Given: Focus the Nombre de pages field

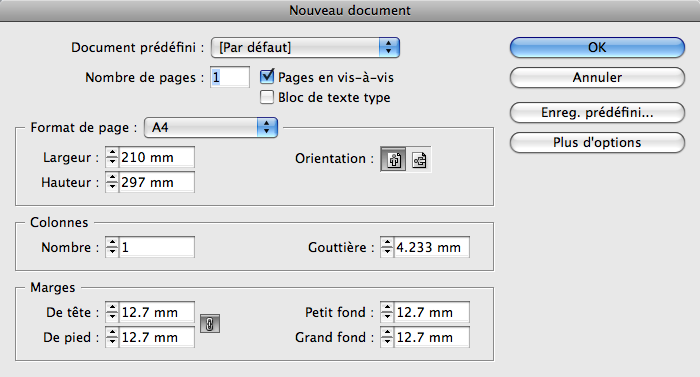Looking at the screenshot, I should tap(230, 77).
